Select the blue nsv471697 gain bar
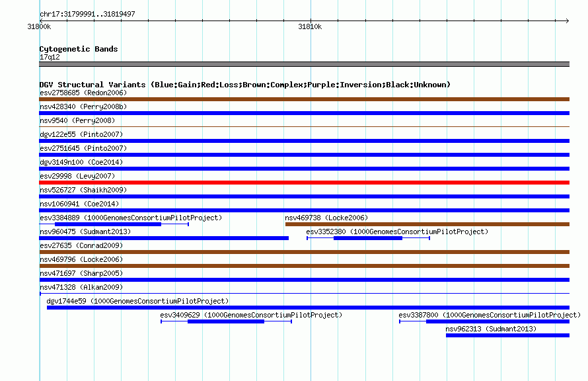 [x=304, y=280]
